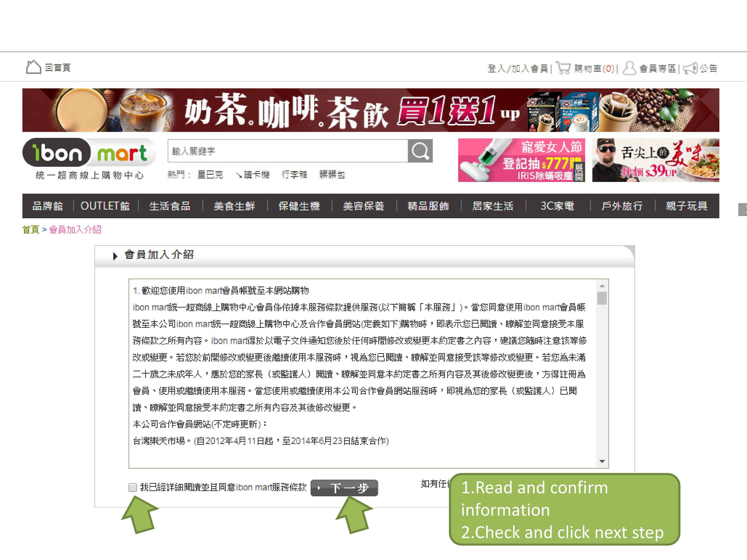Open the milk tea coffee banner

(x=371, y=110)
